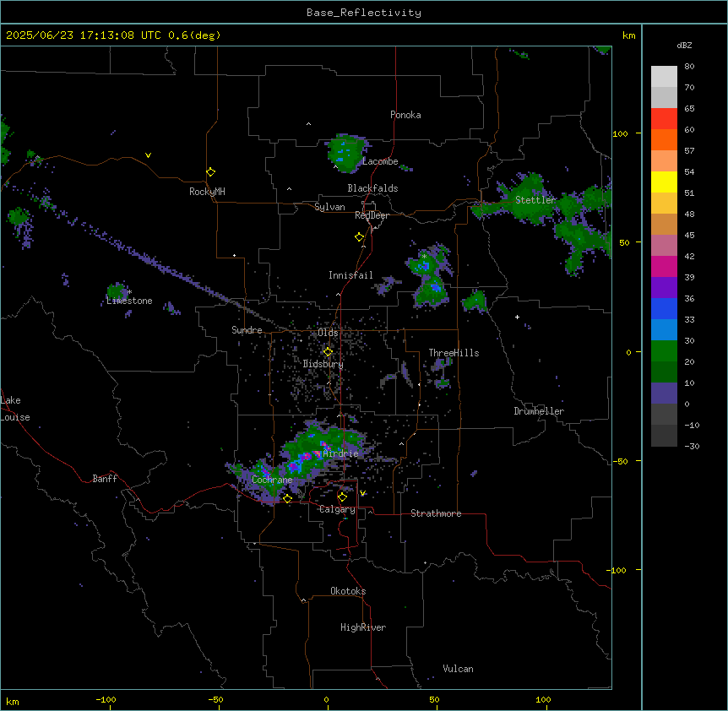The image size is (728, 711).
Task: Select the Lacombe city label
Action: (x=380, y=161)
